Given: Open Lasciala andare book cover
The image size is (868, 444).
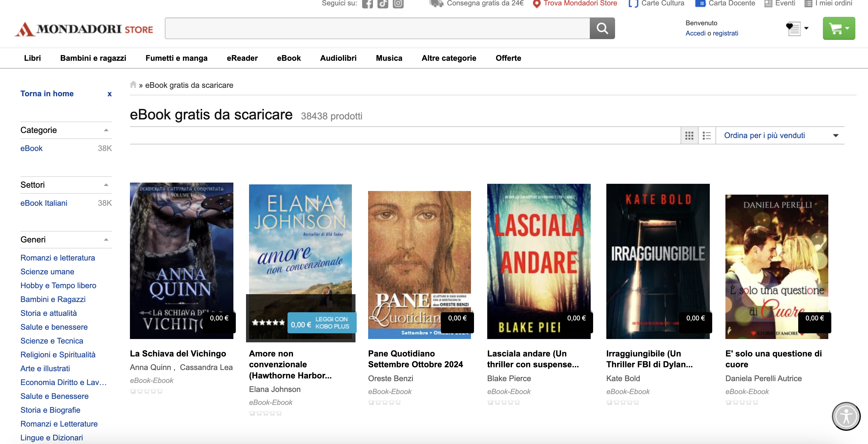Looking at the screenshot, I should (x=538, y=261).
